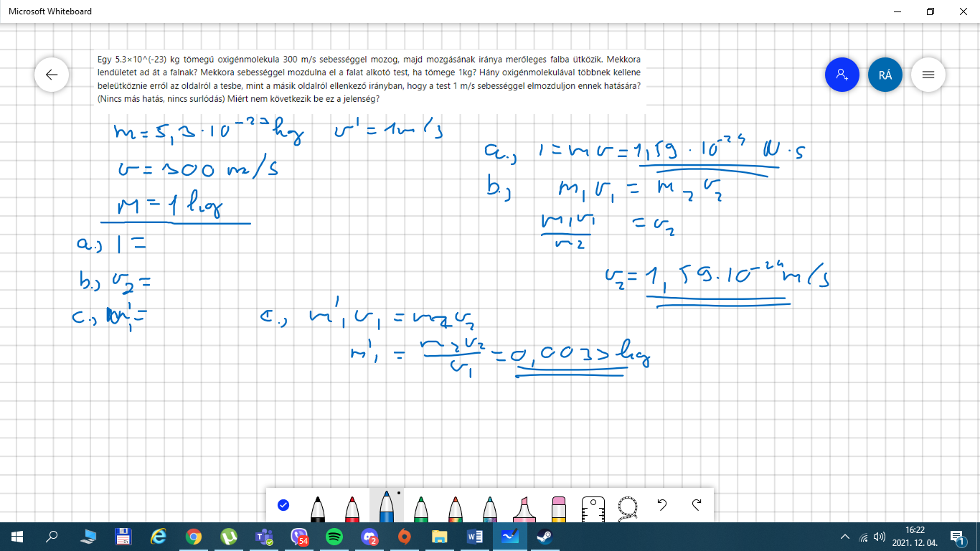Open blue pen options dot
This screenshot has height=551, width=980.
point(399,494)
